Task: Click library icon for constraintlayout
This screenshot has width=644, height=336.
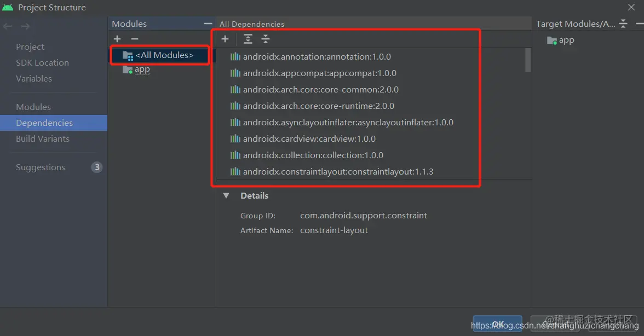Action: (x=235, y=171)
